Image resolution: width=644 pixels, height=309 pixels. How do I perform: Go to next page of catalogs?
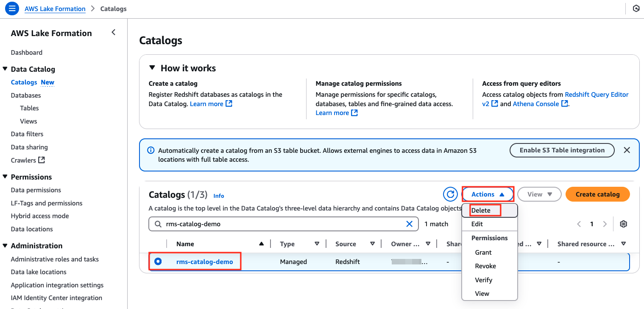coord(605,224)
